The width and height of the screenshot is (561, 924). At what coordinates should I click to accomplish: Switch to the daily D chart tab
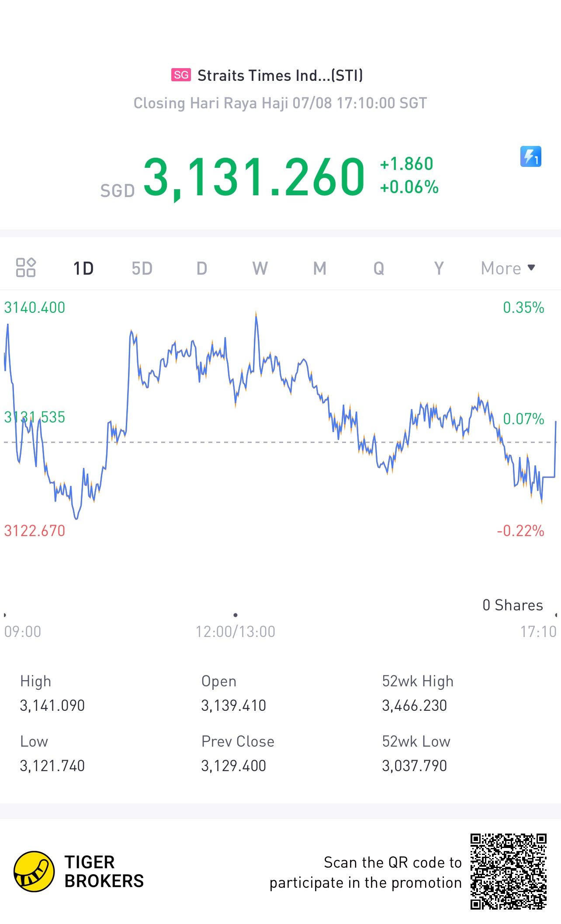point(201,268)
